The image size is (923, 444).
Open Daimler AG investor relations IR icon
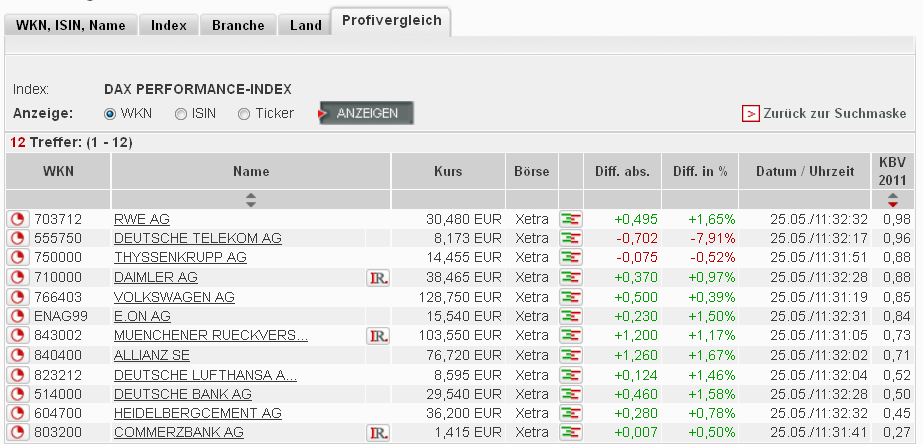pos(378,277)
